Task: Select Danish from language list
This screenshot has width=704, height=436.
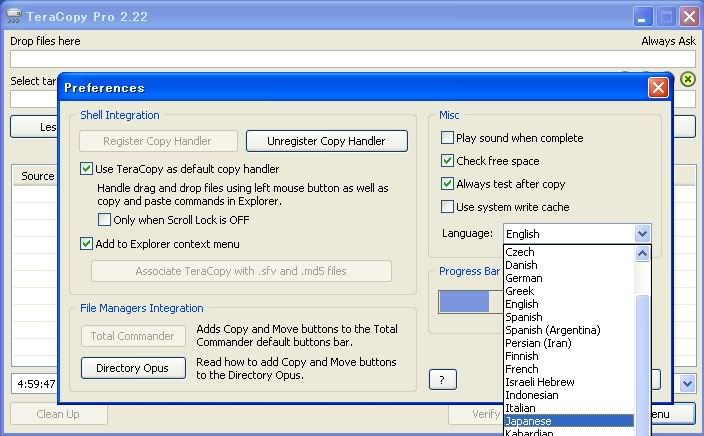Action: coord(569,265)
